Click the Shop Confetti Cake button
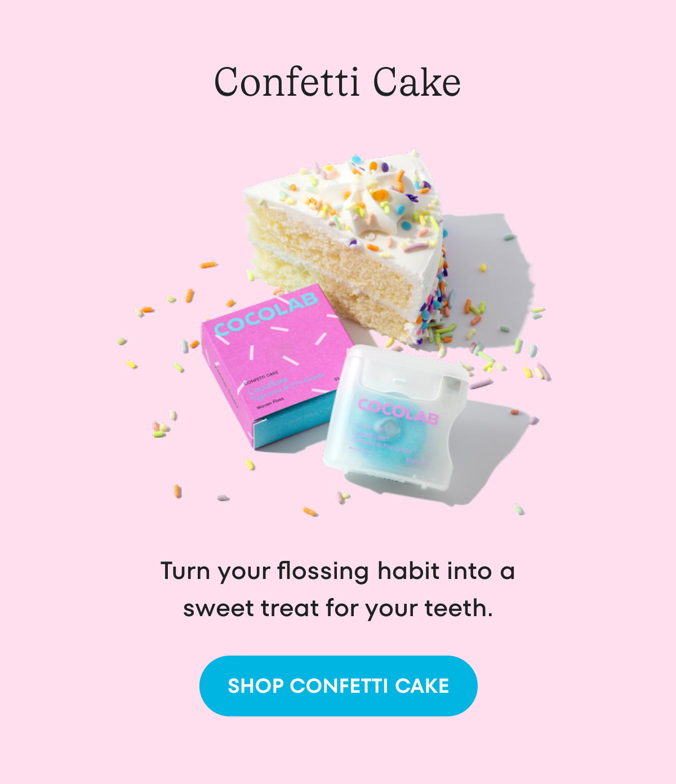The image size is (676, 784). [338, 685]
